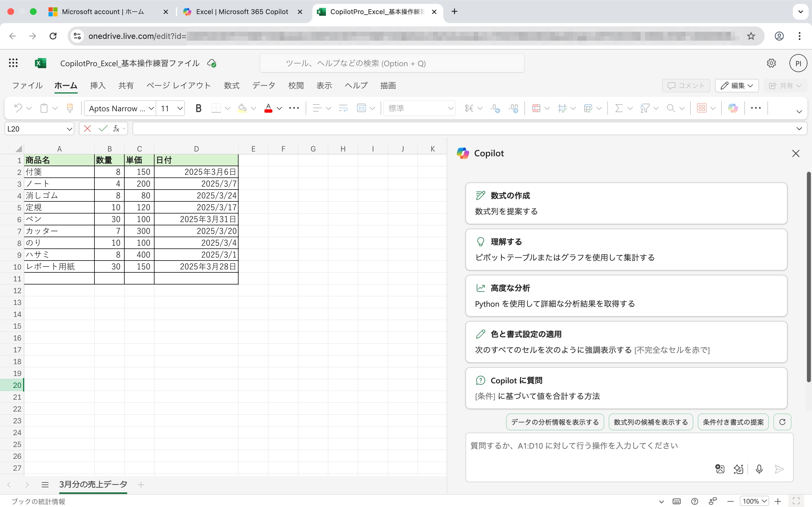Click the refresh suggestions icon in Copilot
The height and width of the screenshot is (507, 812).
[x=782, y=422]
